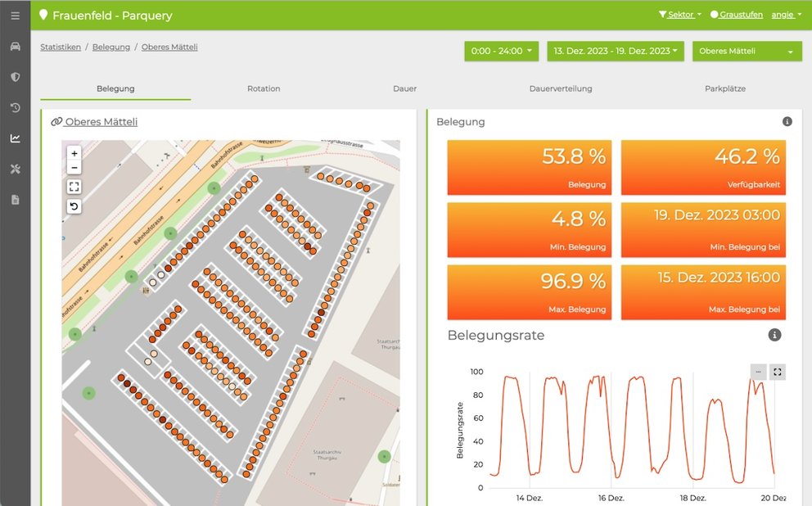812x506 pixels.
Task: Switch to the Rotation tab
Action: click(264, 88)
